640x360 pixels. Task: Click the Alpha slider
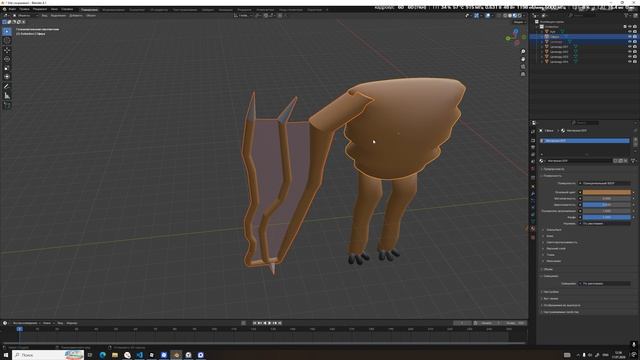(607, 218)
